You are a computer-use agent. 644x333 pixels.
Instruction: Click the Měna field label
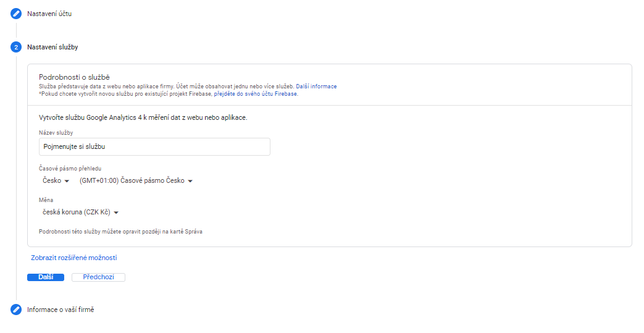(46, 200)
